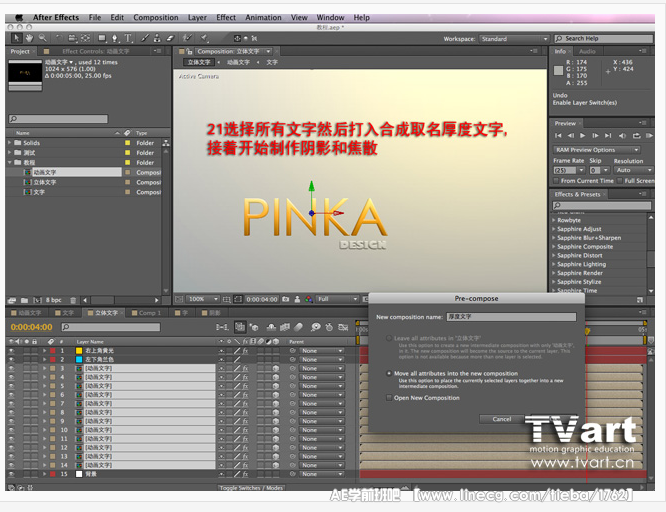This screenshot has width=666, height=512.
Task: Click New composition name input field
Action: 511,317
